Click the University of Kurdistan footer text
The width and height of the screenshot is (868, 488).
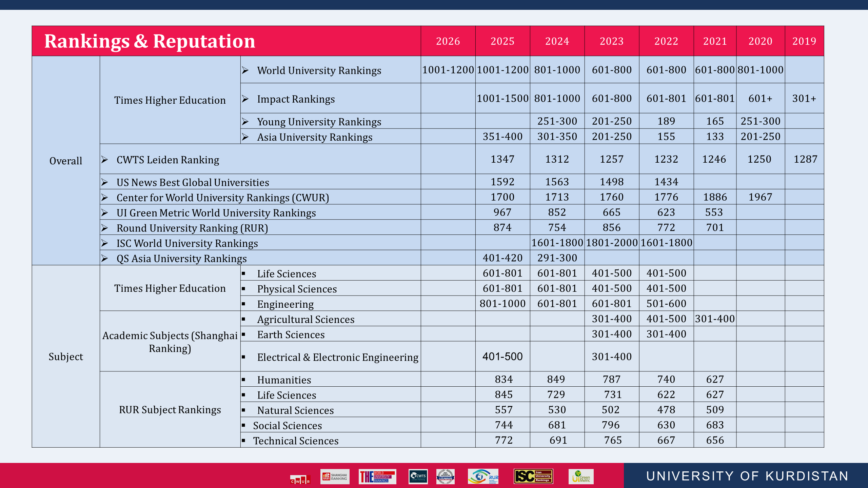click(747, 476)
